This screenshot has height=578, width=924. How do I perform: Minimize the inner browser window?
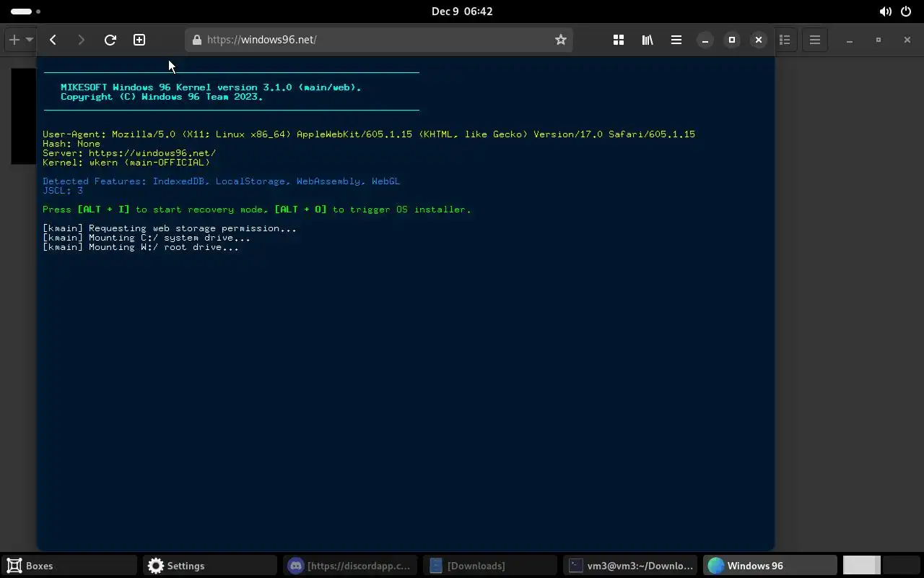[x=705, y=40]
